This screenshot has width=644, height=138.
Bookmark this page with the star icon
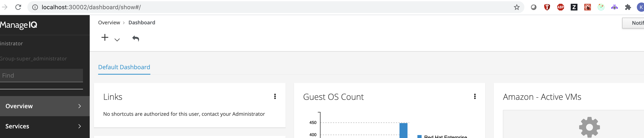pos(517,7)
